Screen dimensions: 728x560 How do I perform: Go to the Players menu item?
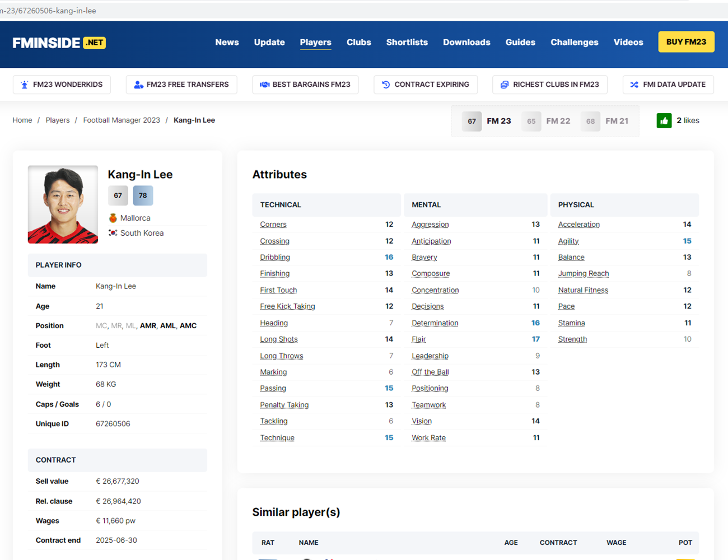pos(315,43)
